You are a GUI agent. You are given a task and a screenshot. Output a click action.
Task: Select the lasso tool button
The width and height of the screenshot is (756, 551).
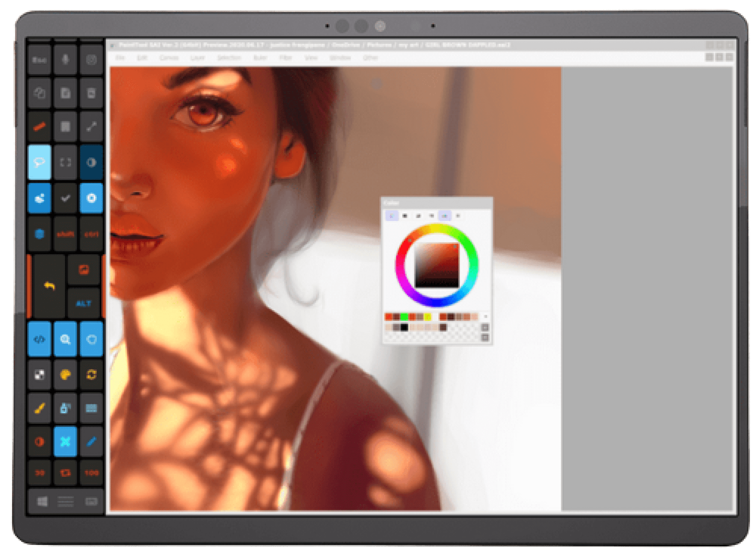(x=39, y=163)
